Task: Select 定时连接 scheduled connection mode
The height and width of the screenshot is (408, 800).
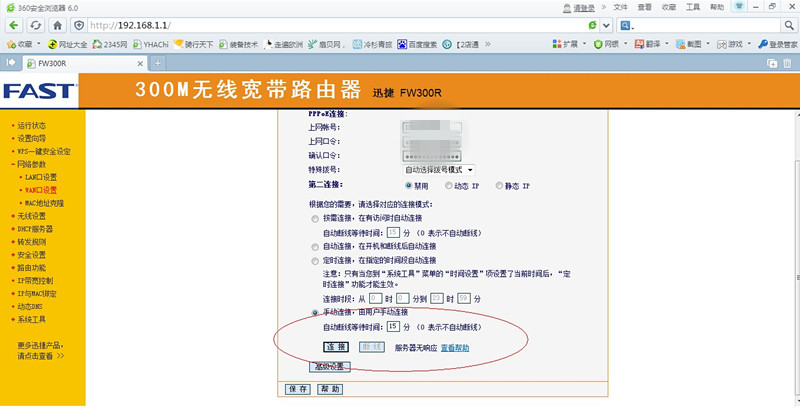Action: click(315, 261)
